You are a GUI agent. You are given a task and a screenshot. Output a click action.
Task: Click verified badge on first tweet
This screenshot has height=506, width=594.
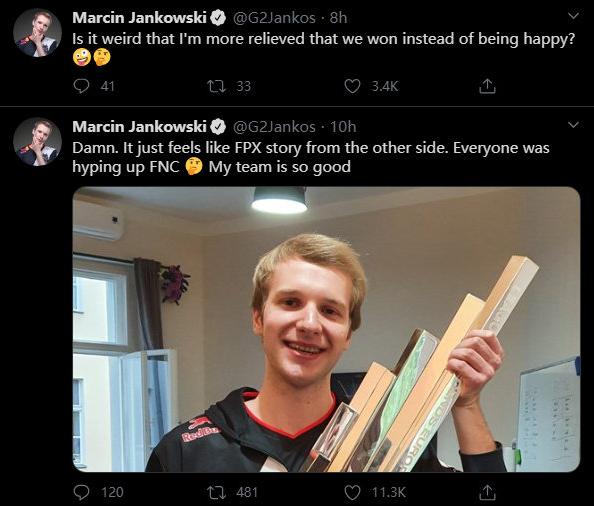218,18
